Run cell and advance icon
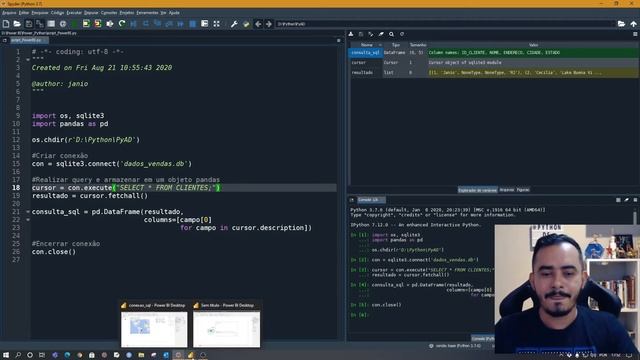The image size is (640, 360). 98,24
